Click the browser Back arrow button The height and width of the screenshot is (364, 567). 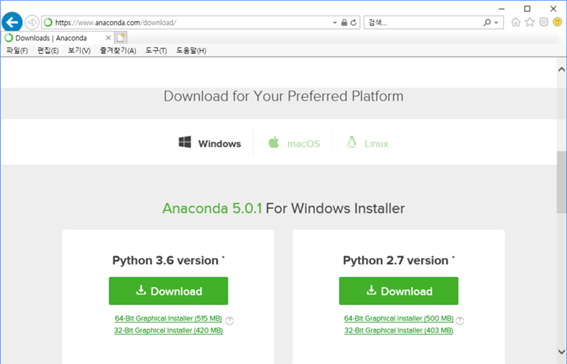point(12,22)
